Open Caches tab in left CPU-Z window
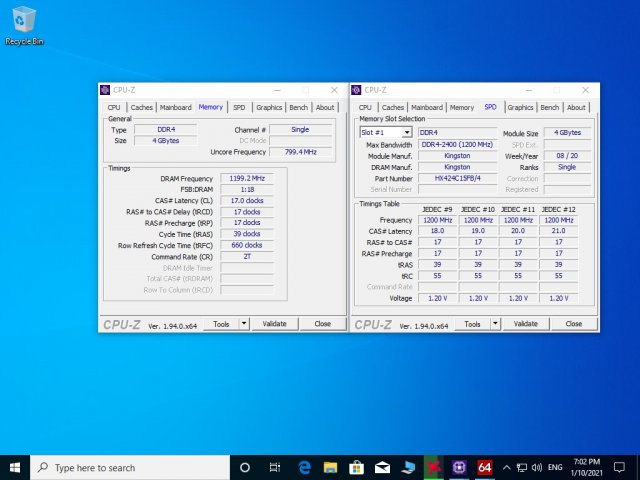Screen dimensions: 640x480 coord(141,107)
